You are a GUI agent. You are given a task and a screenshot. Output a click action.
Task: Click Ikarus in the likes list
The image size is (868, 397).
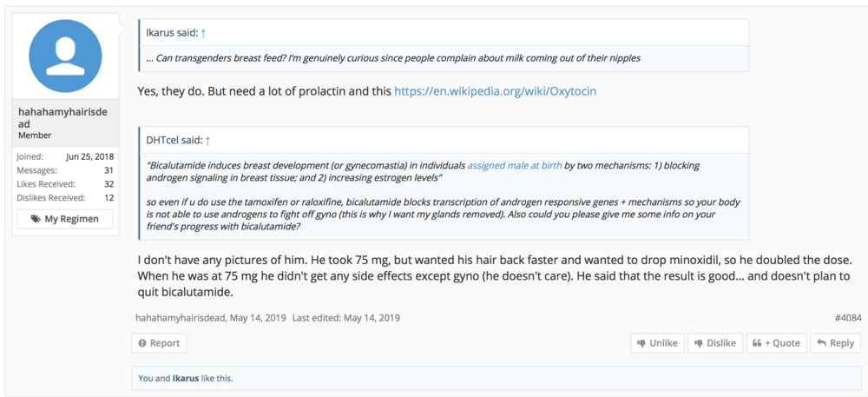(186, 378)
